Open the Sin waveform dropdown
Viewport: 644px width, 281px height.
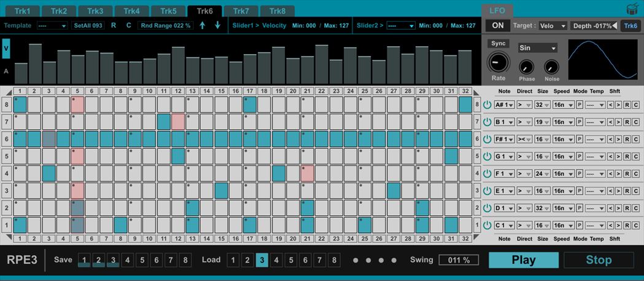click(537, 48)
